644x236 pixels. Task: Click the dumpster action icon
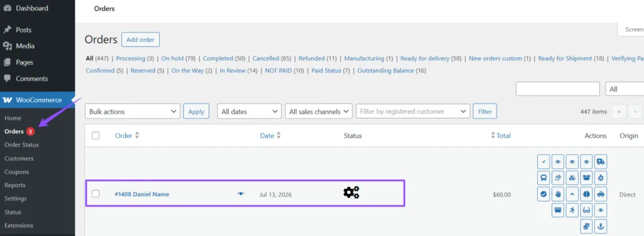(558, 210)
